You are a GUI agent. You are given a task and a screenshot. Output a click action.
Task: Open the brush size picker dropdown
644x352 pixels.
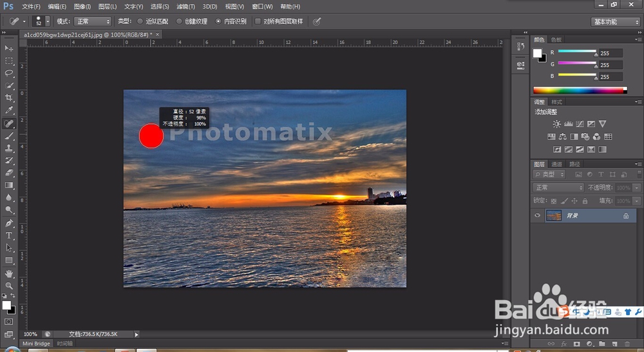(x=48, y=21)
